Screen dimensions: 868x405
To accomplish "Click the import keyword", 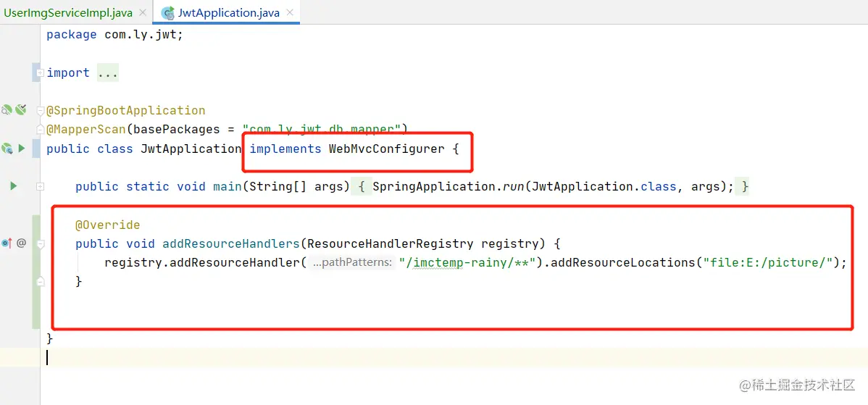I will (68, 72).
